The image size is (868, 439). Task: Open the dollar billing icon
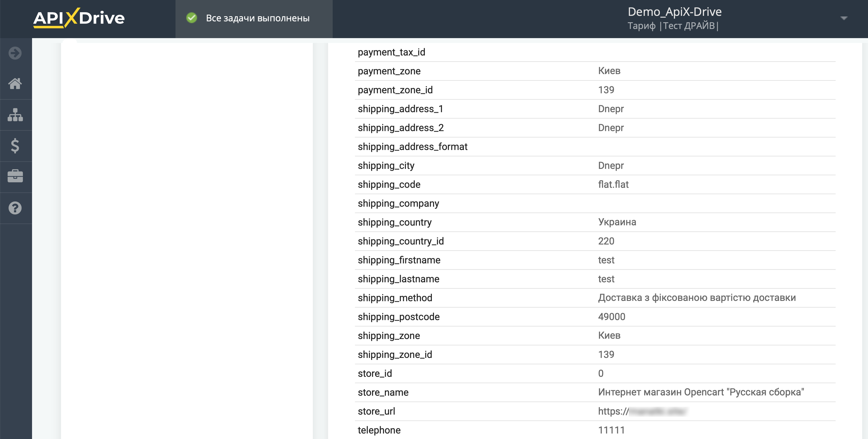pos(15,146)
